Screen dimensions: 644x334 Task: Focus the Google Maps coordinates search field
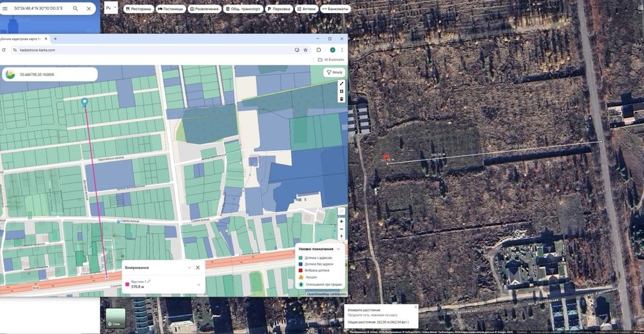coord(39,8)
